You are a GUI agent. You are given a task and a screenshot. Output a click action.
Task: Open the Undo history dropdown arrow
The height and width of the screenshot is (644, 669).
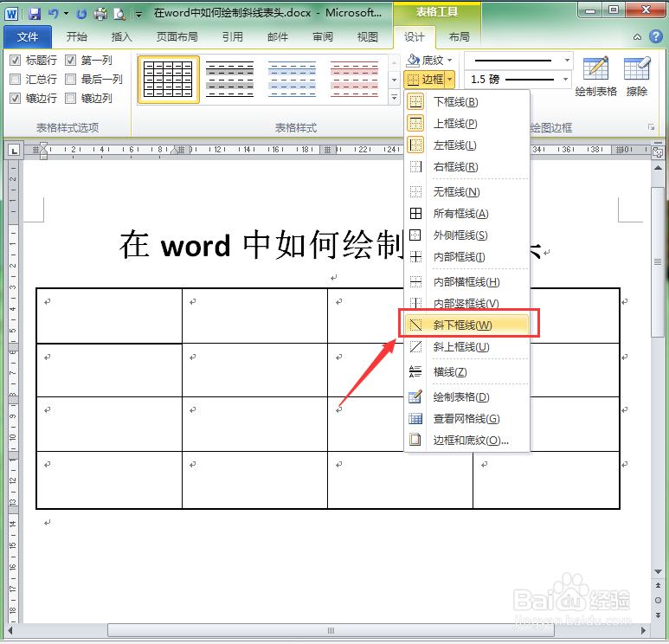[x=66, y=14]
